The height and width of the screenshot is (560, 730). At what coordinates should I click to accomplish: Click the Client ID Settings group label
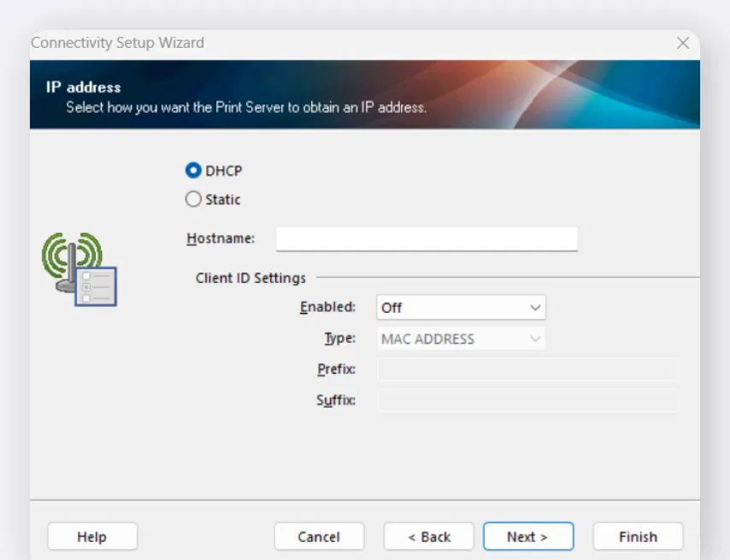[250, 278]
